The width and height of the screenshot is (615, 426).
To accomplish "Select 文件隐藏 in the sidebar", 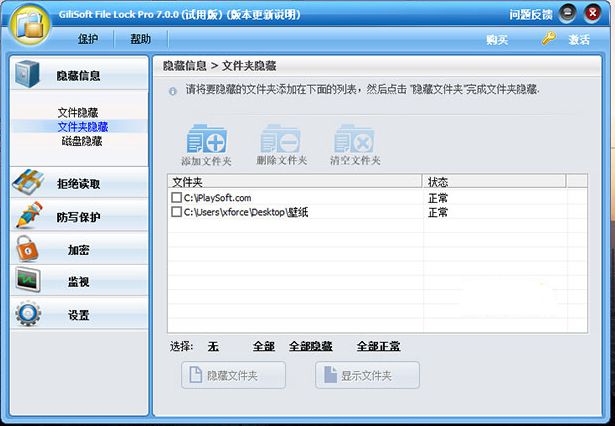I will (78, 113).
